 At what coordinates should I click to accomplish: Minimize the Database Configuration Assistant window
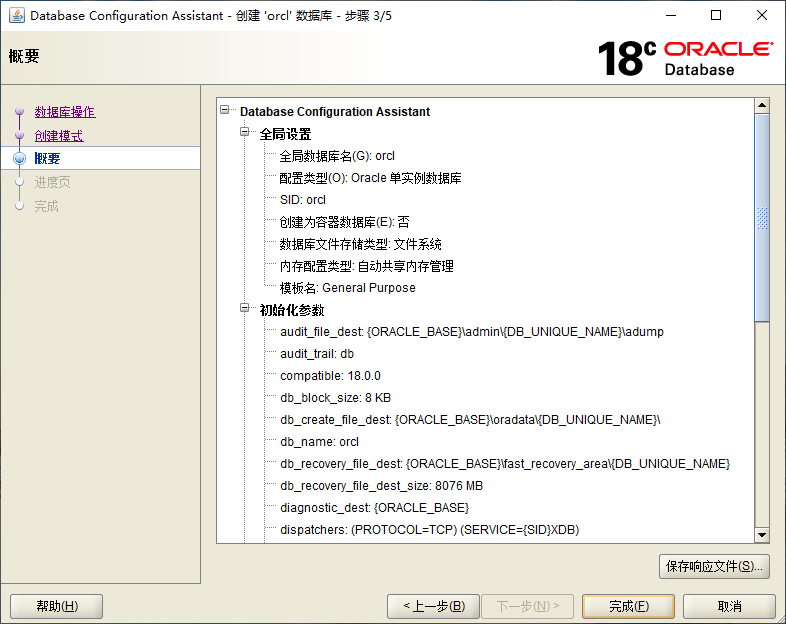coord(671,16)
